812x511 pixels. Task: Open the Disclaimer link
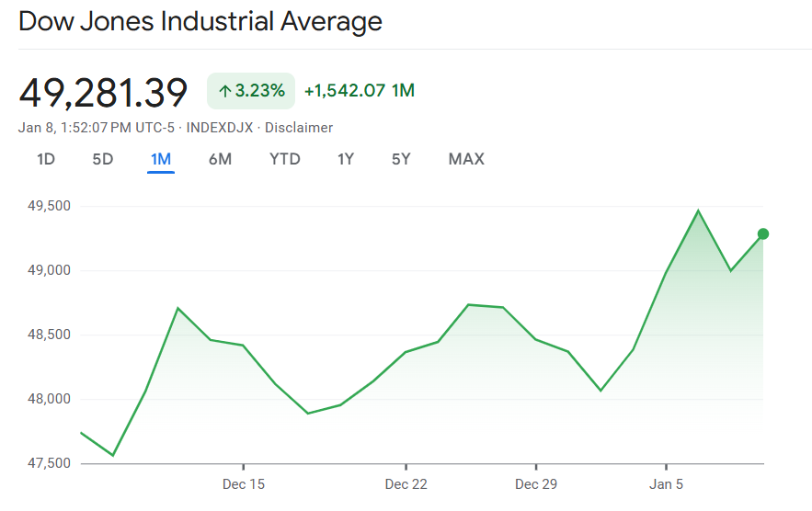(x=299, y=128)
